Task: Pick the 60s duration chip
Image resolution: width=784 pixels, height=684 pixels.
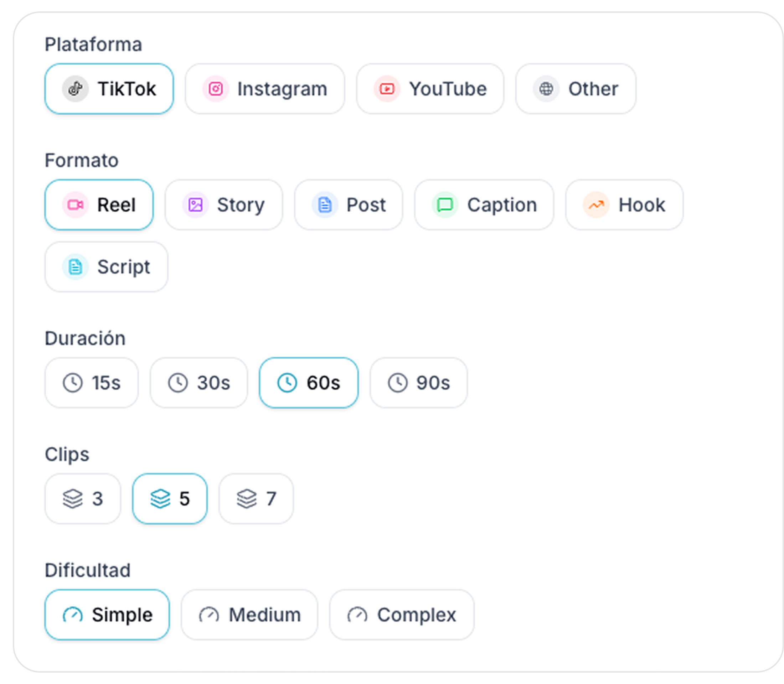Action: coord(309,383)
